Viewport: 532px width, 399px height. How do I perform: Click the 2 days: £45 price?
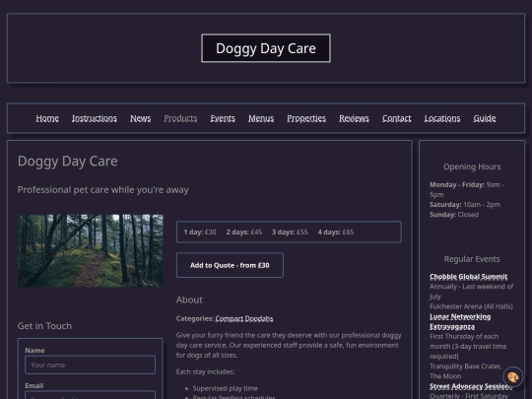point(244,233)
